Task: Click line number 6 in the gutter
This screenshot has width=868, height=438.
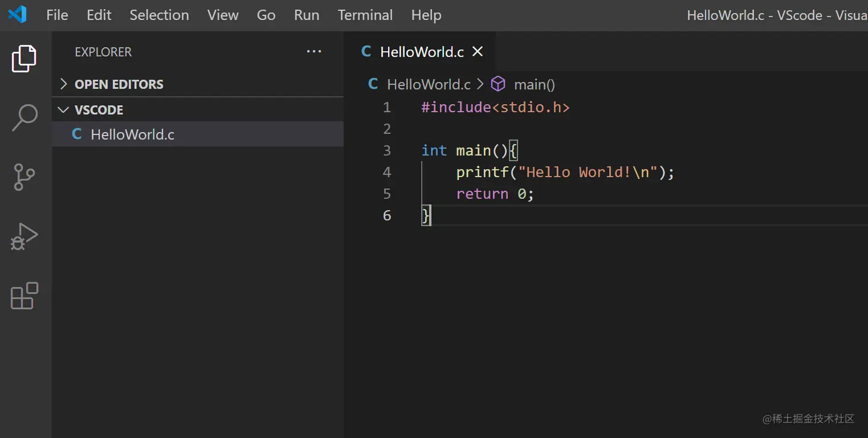Action: (387, 215)
